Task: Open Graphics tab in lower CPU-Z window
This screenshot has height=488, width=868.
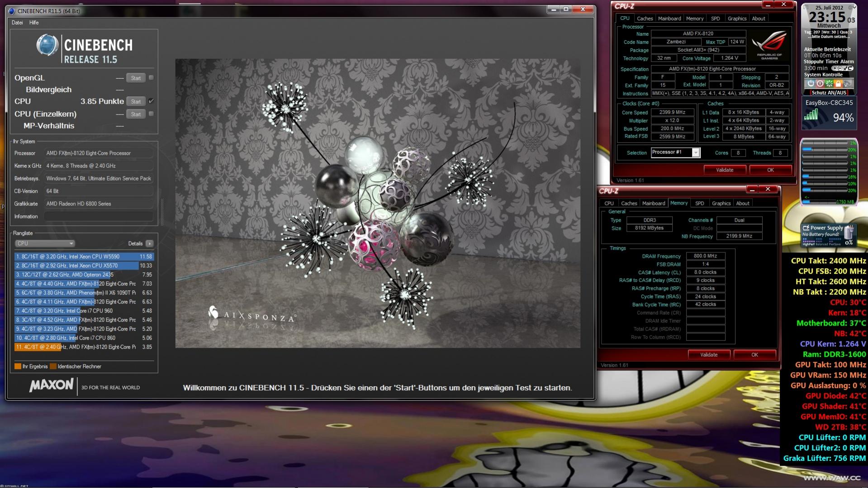Action: click(x=721, y=204)
